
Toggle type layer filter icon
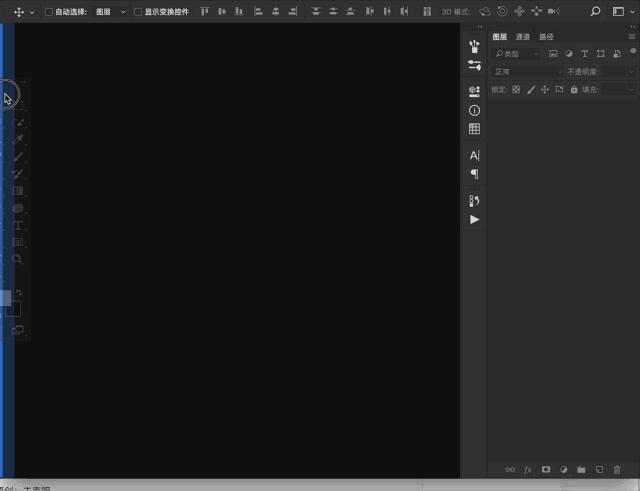coord(584,53)
